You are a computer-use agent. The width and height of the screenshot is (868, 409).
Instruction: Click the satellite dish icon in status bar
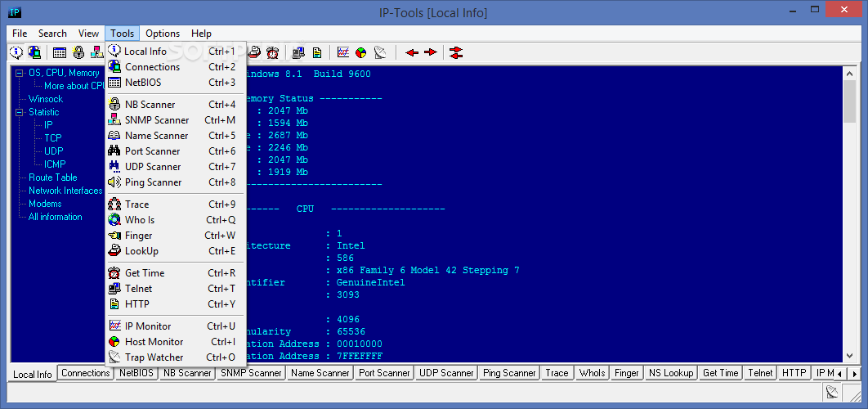pos(832,393)
